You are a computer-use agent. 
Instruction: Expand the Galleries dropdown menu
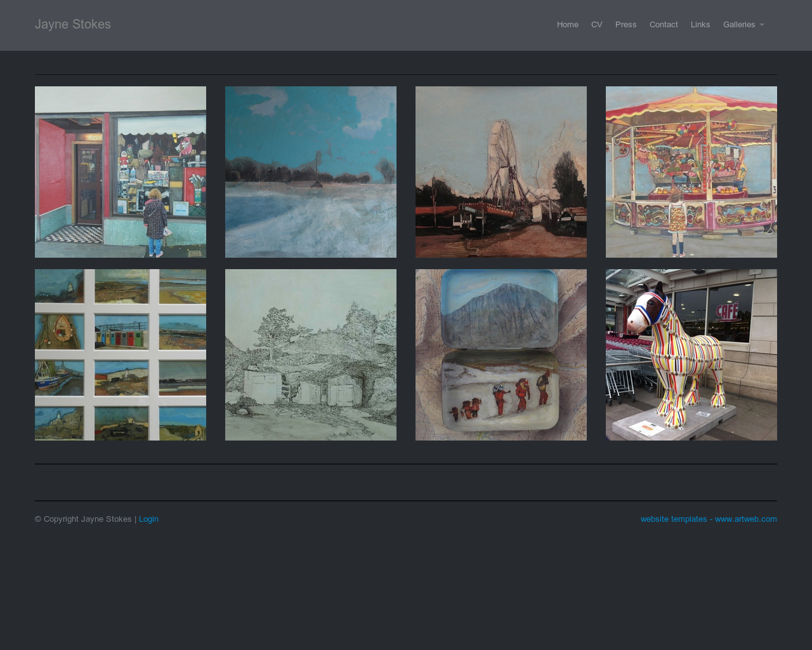click(x=743, y=25)
